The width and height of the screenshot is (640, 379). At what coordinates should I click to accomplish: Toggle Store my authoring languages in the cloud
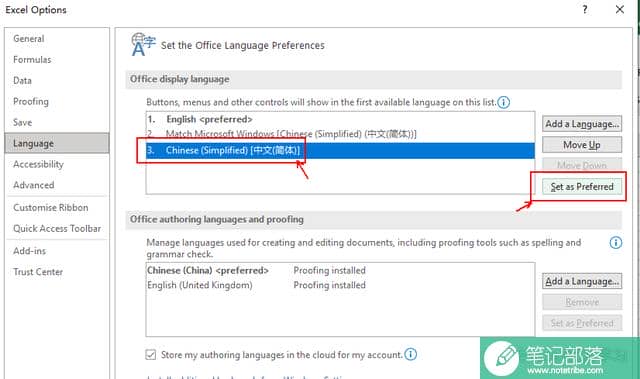tap(151, 355)
